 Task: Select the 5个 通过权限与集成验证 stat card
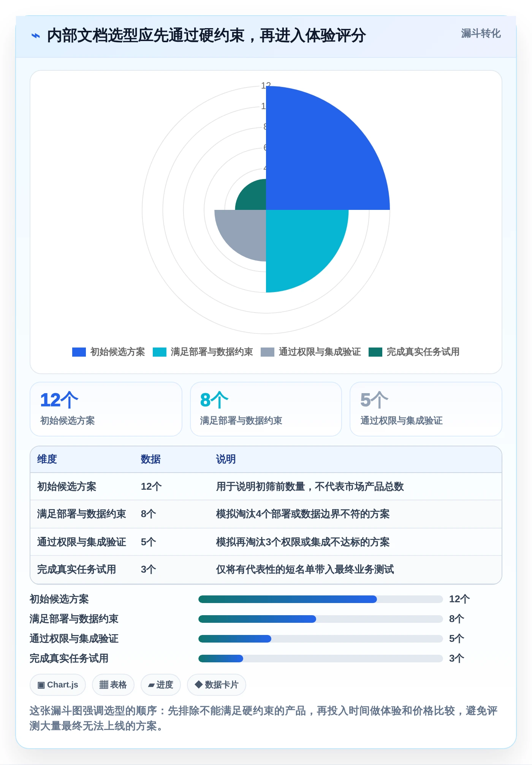click(x=426, y=409)
